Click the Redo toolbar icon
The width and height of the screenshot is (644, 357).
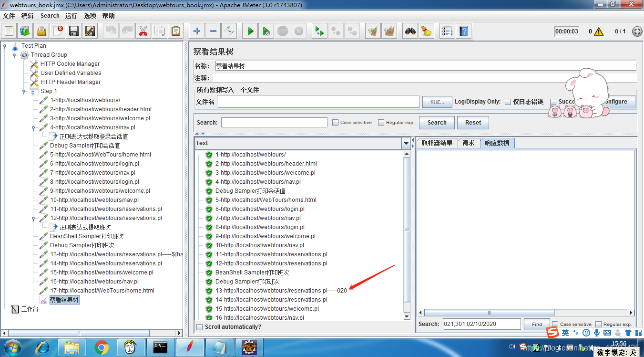[x=127, y=31]
